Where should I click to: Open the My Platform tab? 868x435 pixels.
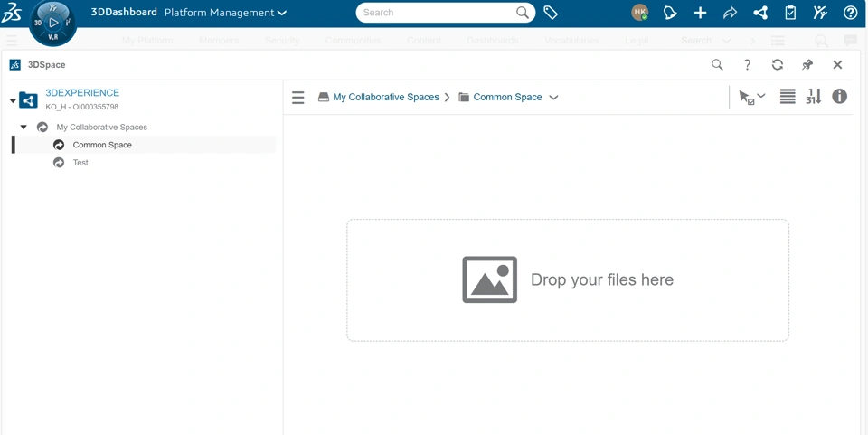click(147, 41)
